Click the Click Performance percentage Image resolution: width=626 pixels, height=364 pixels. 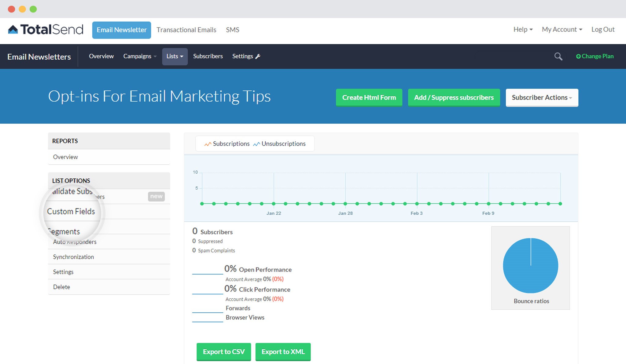tap(230, 289)
